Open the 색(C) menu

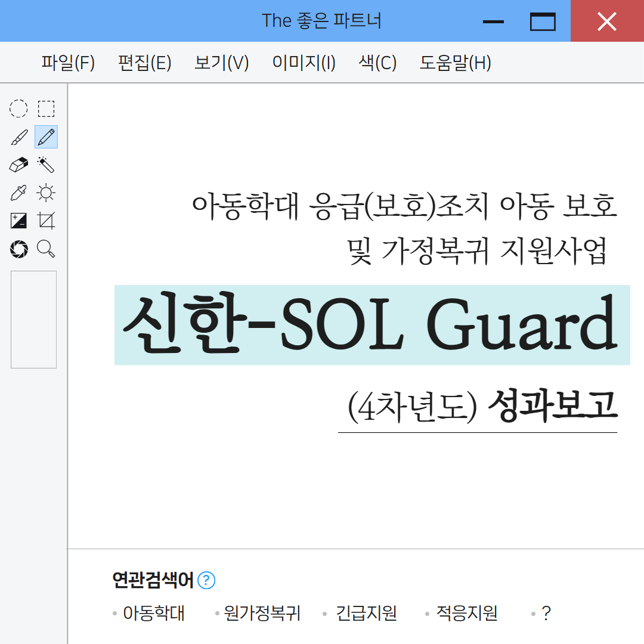pos(377,63)
